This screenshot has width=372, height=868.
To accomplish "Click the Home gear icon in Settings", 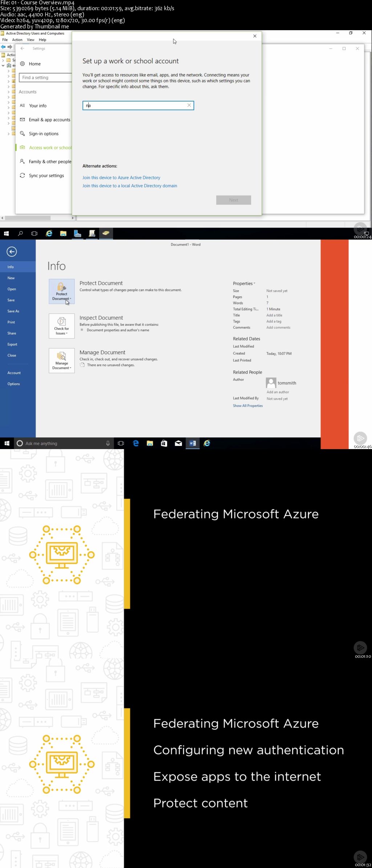I will click(x=22, y=64).
